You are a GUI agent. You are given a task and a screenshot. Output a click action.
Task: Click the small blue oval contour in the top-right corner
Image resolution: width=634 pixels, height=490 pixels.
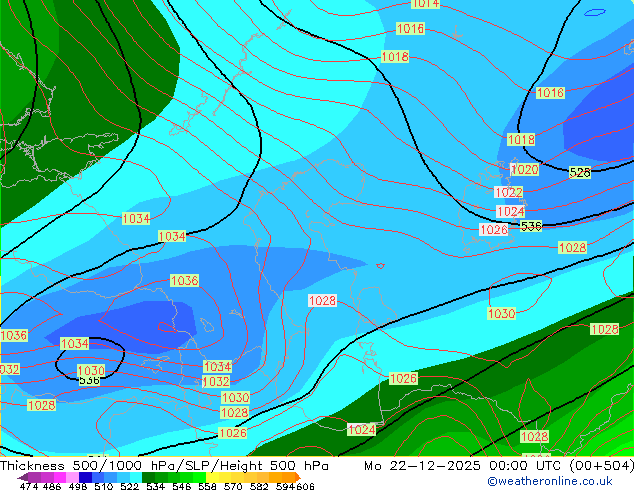click(595, 13)
